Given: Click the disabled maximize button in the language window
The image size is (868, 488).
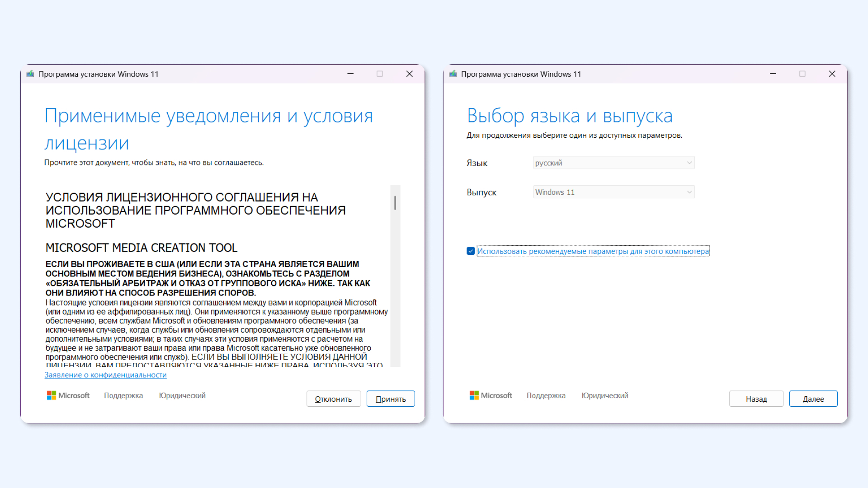Looking at the screenshot, I should [x=802, y=74].
